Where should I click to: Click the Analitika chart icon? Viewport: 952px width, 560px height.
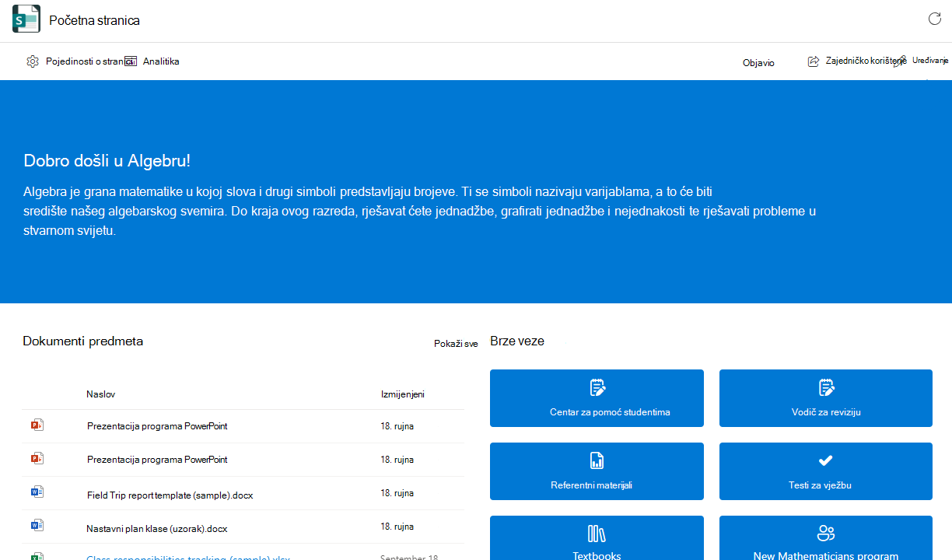click(131, 61)
